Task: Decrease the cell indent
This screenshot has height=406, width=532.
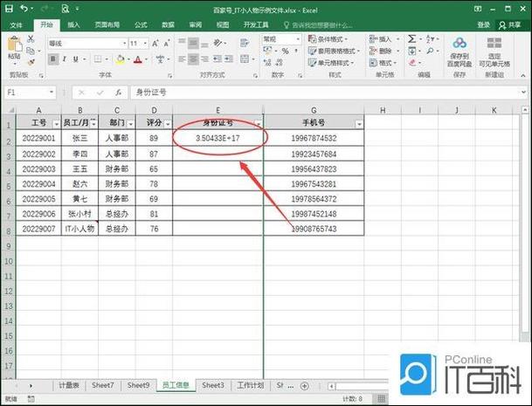Action: [x=218, y=59]
